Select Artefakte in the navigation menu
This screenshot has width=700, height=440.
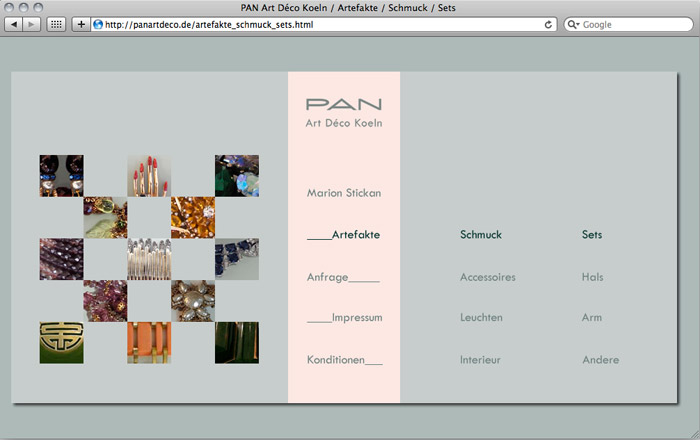pos(343,235)
